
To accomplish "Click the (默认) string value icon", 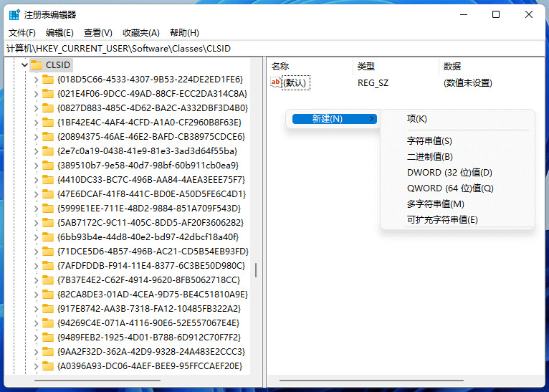I will pyautogui.click(x=275, y=83).
